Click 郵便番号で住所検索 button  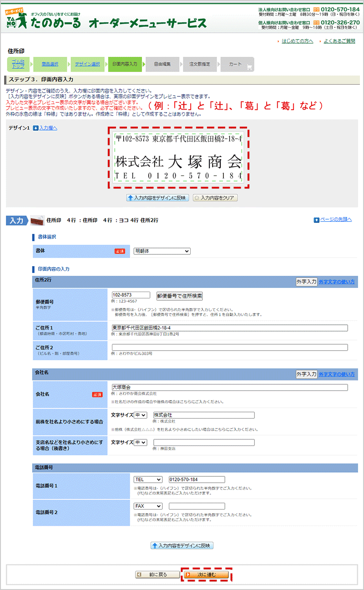(x=179, y=296)
